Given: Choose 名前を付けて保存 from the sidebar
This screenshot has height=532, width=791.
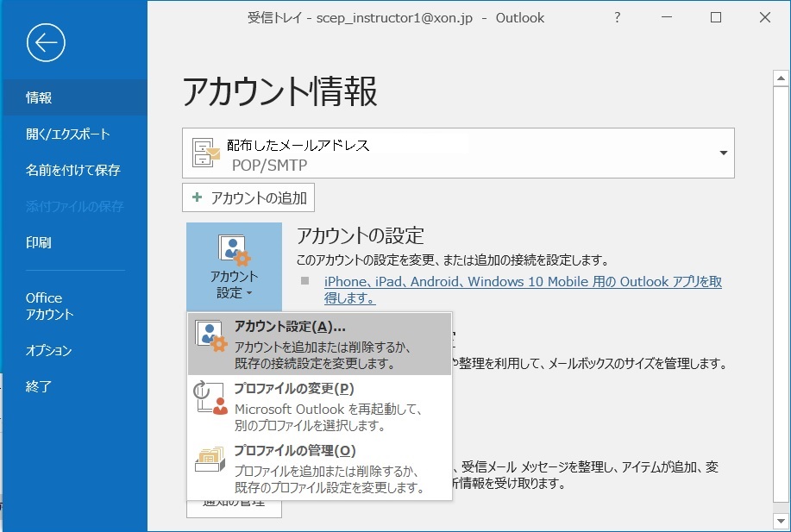Looking at the screenshot, I should [72, 170].
